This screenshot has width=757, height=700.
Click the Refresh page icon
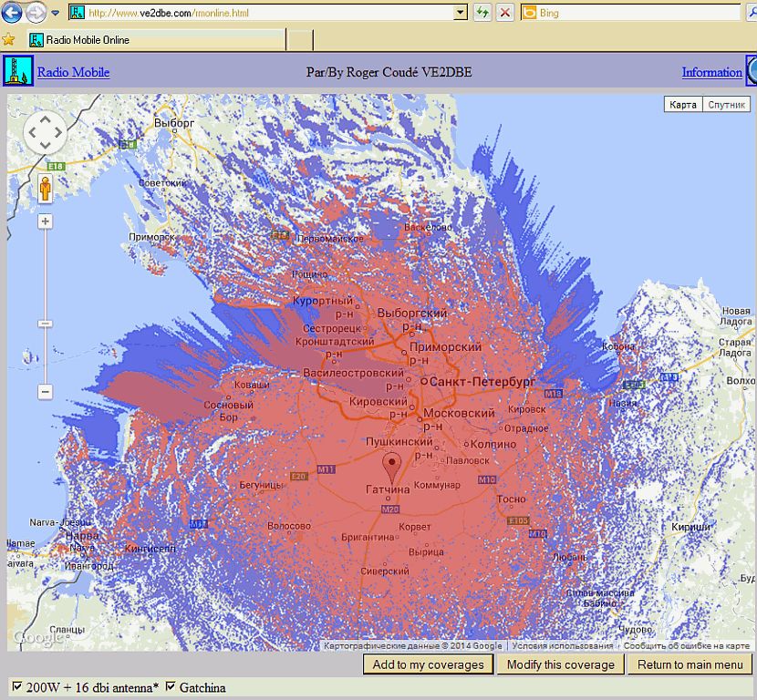tap(482, 13)
